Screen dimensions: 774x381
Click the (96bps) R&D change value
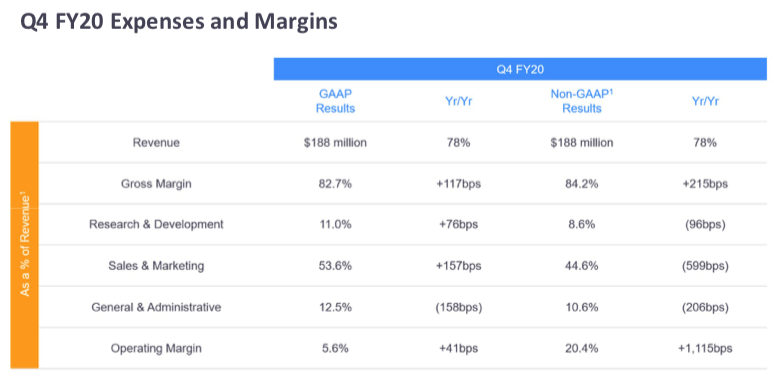(705, 225)
